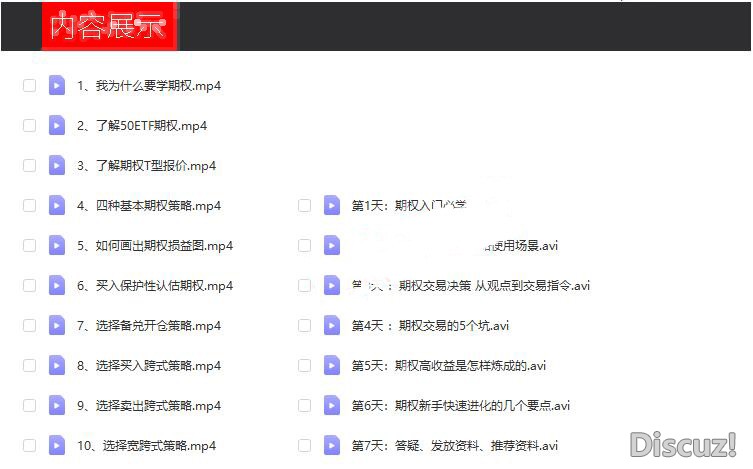Viewport: 753px width, 469px height.
Task: Tick checkbox for 第4天：期权交易的5个坑.avi
Action: [304, 325]
